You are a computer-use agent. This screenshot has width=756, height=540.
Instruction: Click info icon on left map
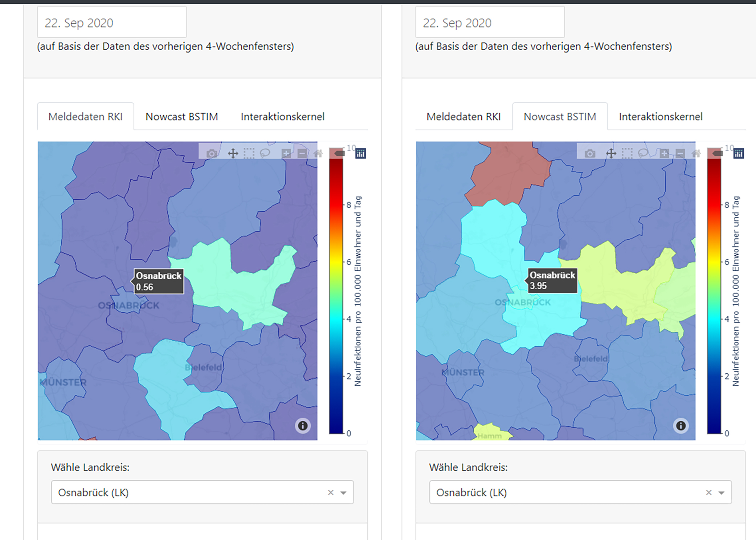[303, 425]
